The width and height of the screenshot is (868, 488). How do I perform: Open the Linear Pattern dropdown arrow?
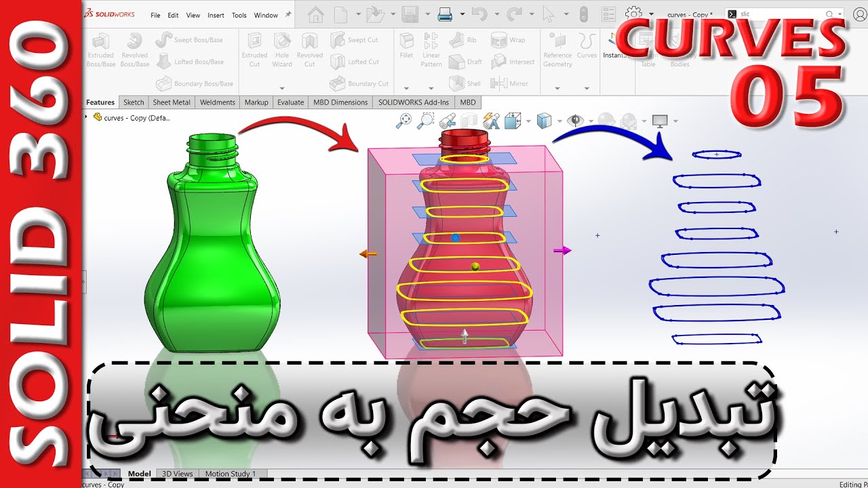[431, 88]
